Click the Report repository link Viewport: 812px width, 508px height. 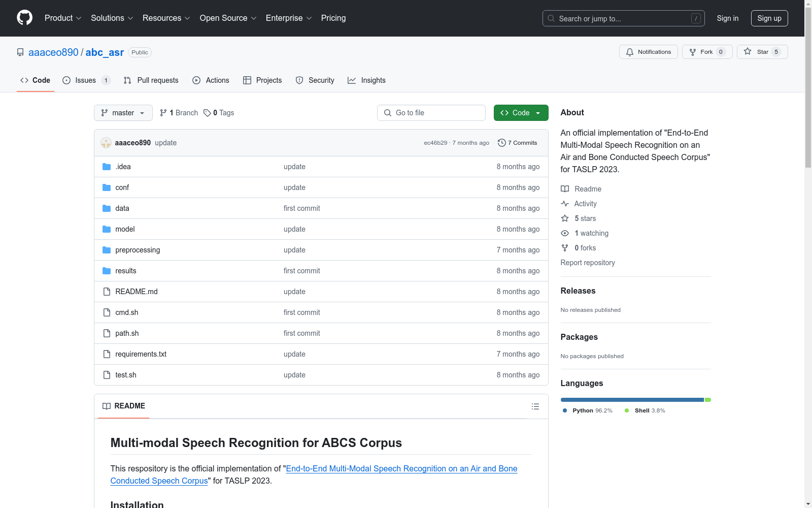(588, 263)
